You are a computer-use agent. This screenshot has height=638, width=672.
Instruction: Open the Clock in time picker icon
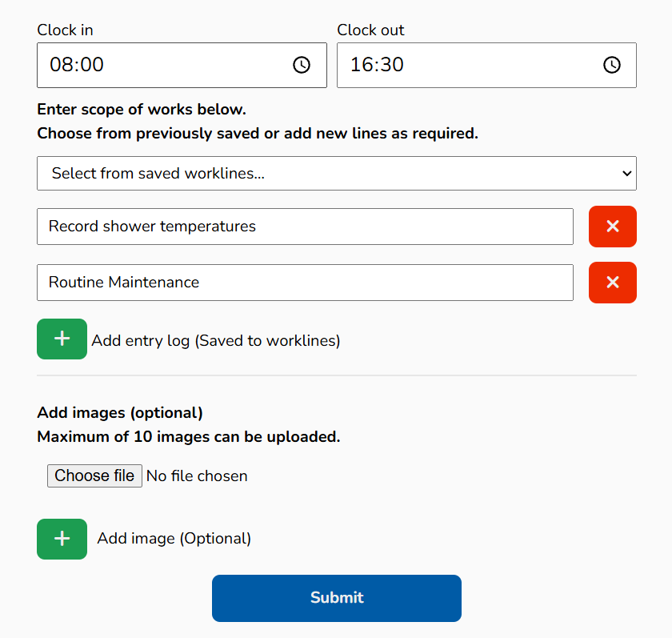[302, 65]
